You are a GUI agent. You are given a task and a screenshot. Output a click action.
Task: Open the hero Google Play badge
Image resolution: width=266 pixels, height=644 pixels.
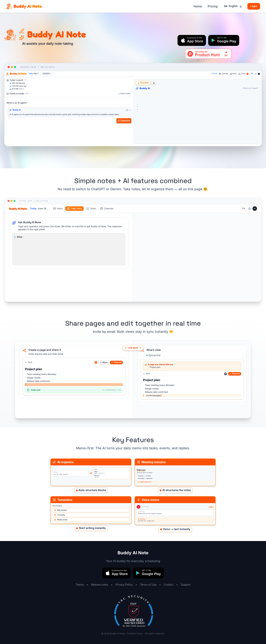coord(224,40)
